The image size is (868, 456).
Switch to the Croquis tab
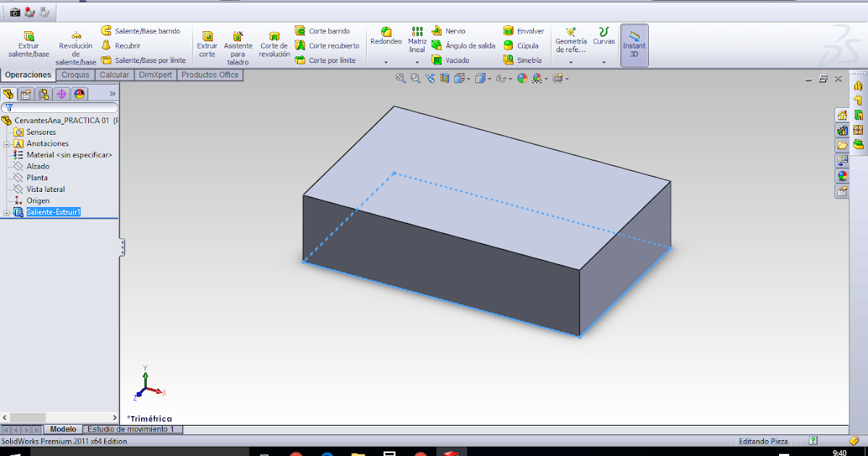tap(75, 75)
